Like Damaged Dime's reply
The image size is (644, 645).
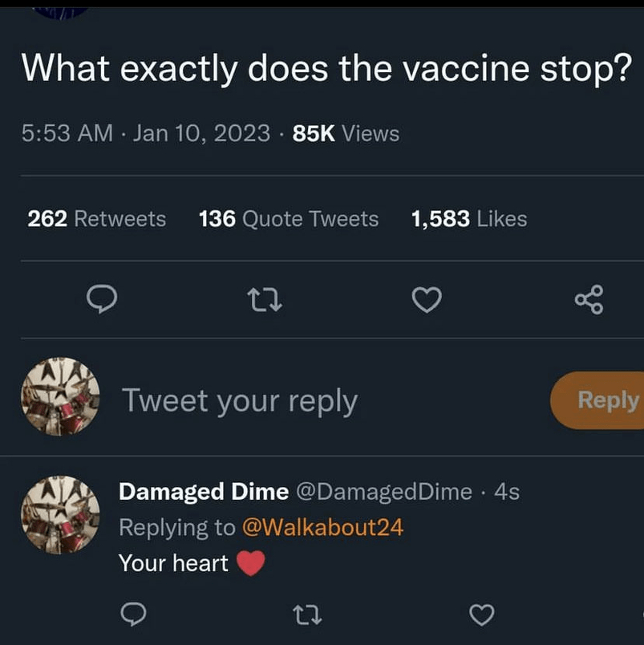pos(480,615)
